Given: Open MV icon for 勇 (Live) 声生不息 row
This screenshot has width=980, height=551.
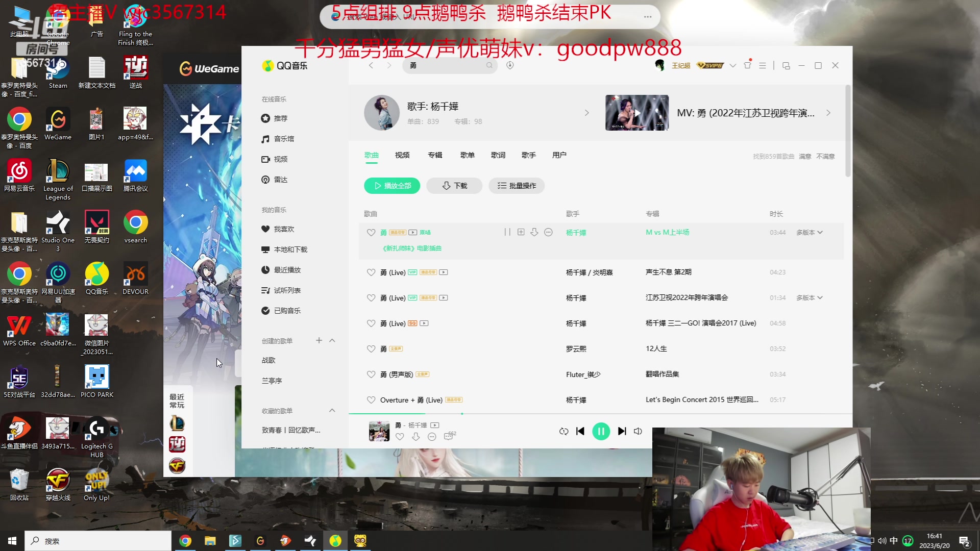Looking at the screenshot, I should coord(444,272).
